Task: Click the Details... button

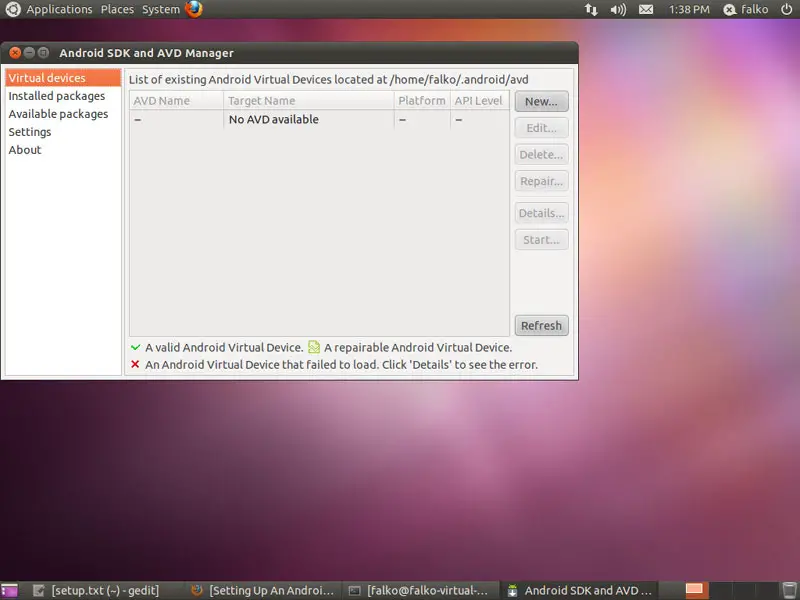Action: [x=541, y=213]
